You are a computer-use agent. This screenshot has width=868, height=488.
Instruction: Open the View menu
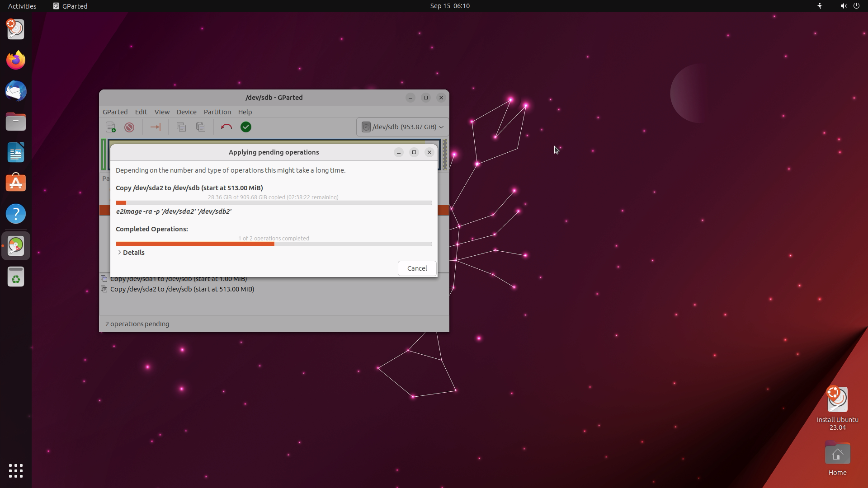coord(162,112)
